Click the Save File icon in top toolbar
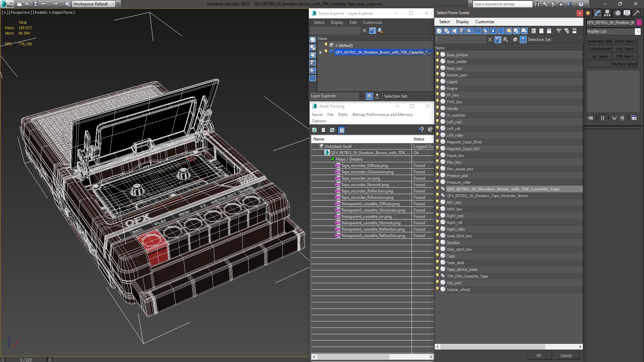Screen dimensions: 644x362 35,4
